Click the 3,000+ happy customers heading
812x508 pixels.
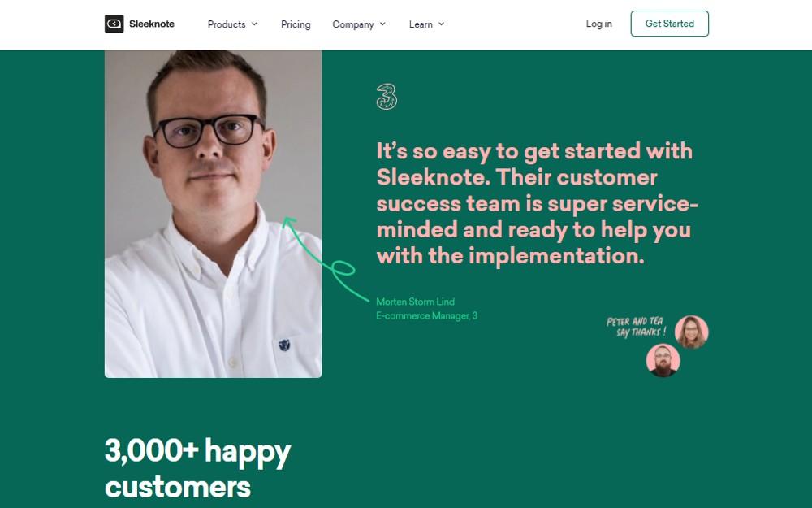198,468
